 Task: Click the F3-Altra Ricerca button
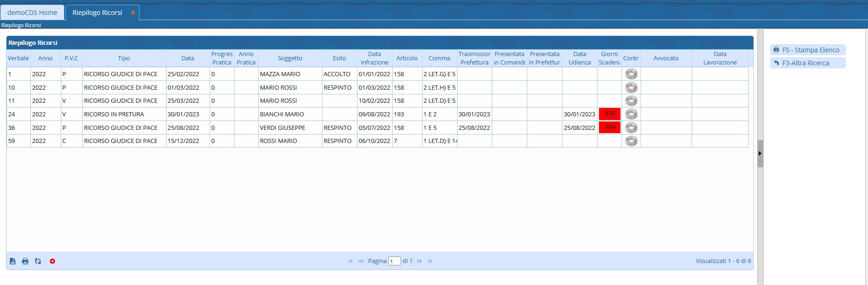coord(807,63)
